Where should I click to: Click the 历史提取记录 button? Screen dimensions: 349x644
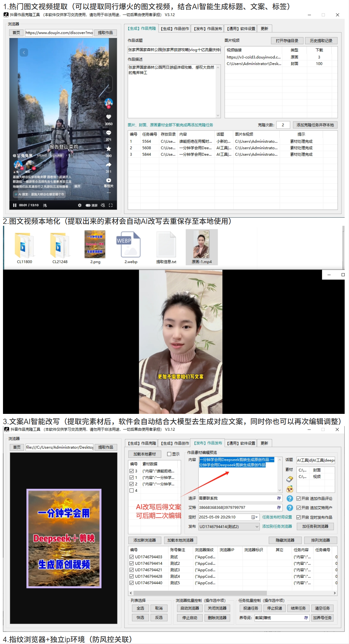321,41
